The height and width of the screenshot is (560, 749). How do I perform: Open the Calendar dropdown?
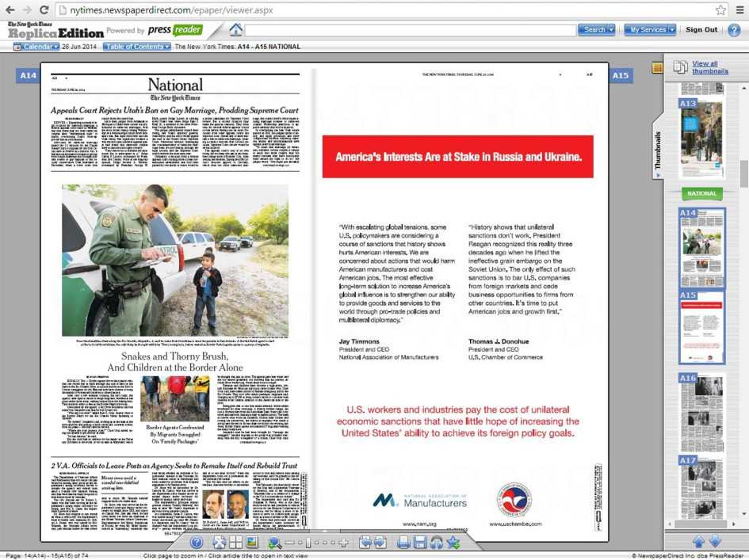(41, 47)
